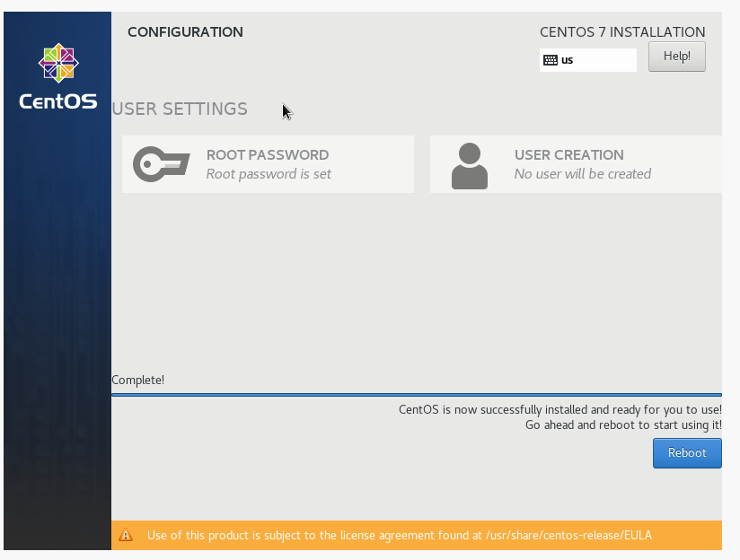The height and width of the screenshot is (560, 740).
Task: Click 'CENTOS 7 INSTALLATION' title text
Action: (x=622, y=32)
